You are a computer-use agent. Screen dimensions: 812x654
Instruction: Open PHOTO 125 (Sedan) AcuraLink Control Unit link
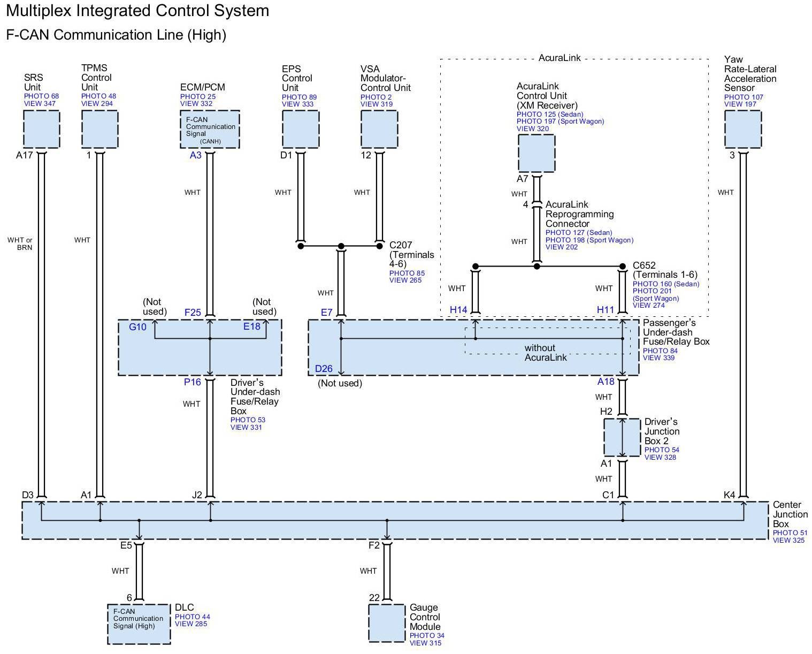point(549,115)
